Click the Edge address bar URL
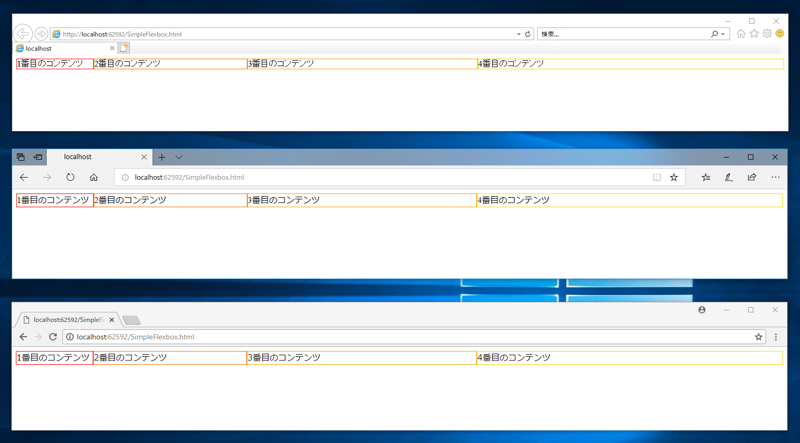This screenshot has width=800, height=443. point(189,178)
